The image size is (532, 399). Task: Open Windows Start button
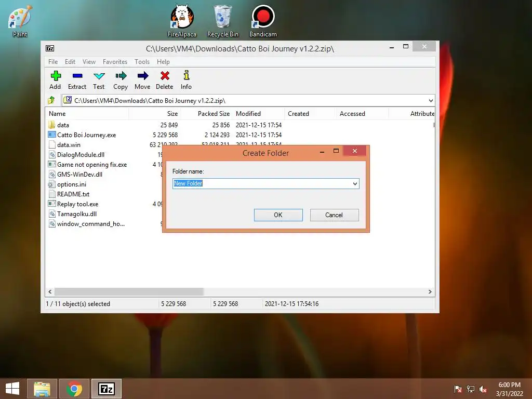[12, 389]
